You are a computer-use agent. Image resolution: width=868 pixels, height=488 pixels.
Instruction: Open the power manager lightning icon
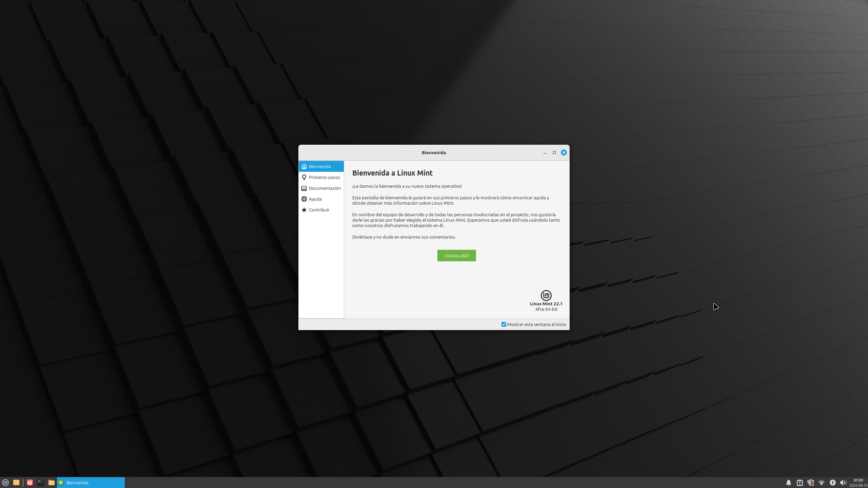pos(833,483)
